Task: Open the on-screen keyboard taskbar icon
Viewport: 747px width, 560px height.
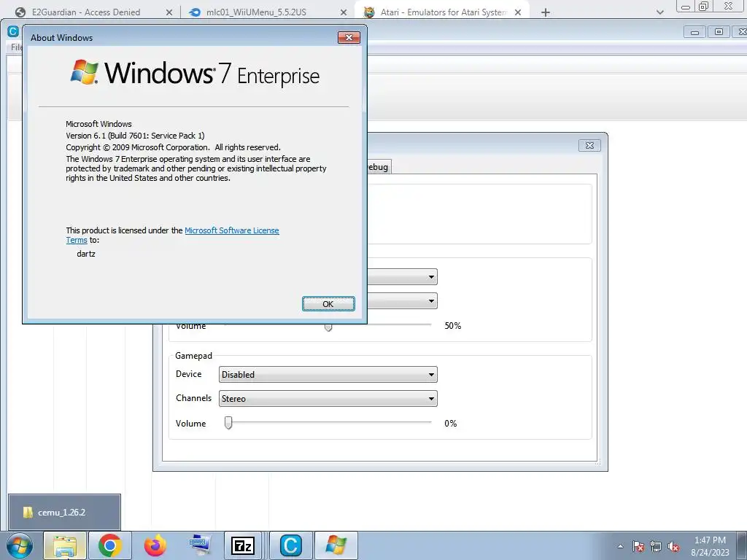Action: [x=200, y=545]
